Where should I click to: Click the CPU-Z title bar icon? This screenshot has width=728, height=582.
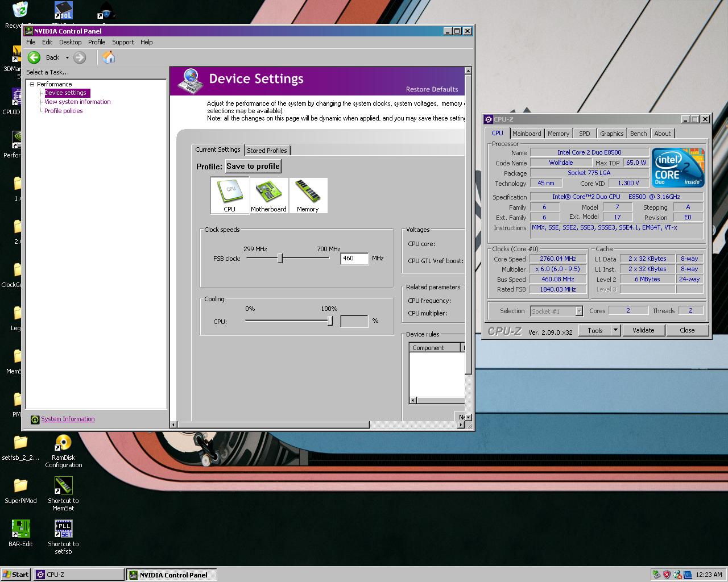pos(489,119)
